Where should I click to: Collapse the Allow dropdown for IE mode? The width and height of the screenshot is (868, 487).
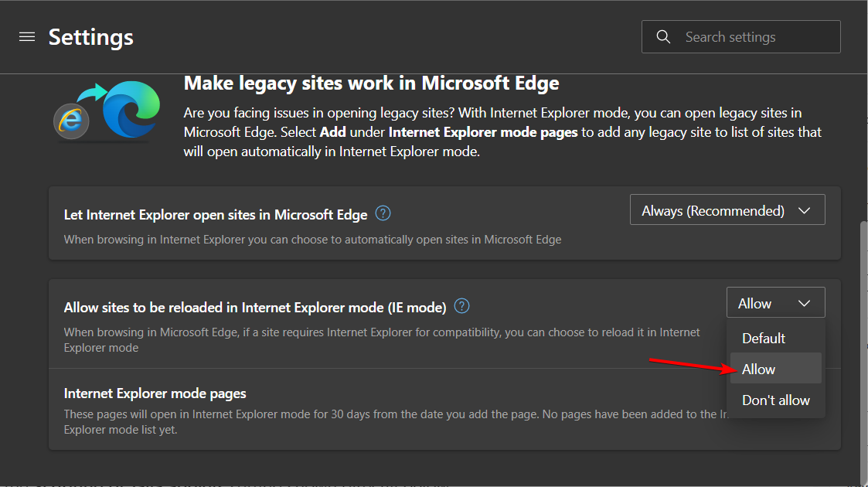(775, 303)
